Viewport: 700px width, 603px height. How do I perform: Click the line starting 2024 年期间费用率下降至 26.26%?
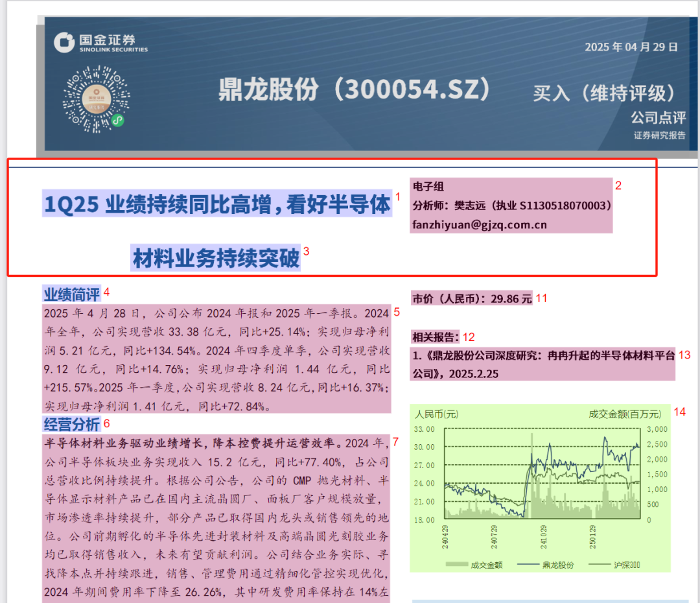click(216, 592)
